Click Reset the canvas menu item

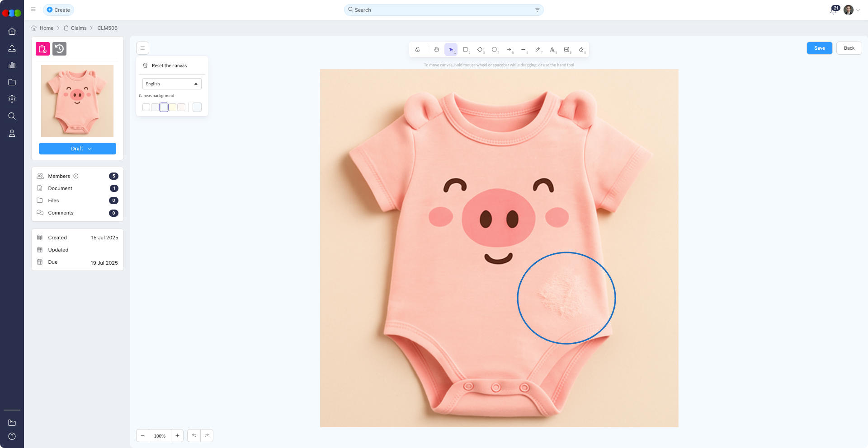tap(169, 66)
